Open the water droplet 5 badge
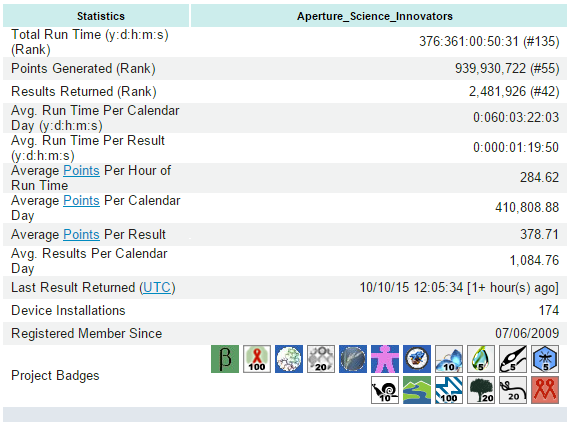This screenshot has width=570, height=427. pyautogui.click(x=481, y=359)
